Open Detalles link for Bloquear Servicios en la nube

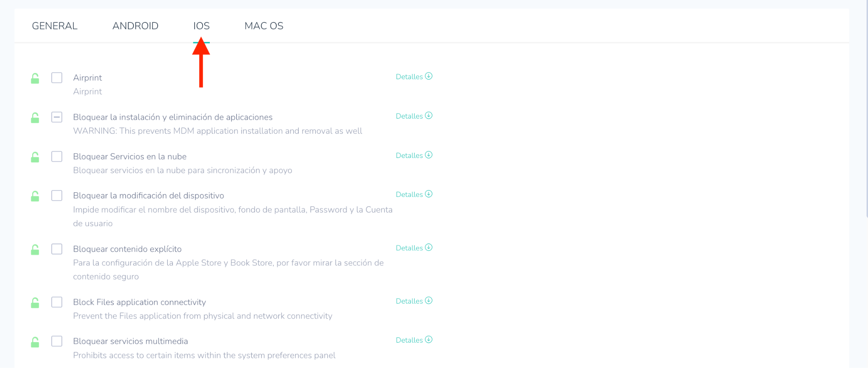click(x=409, y=155)
